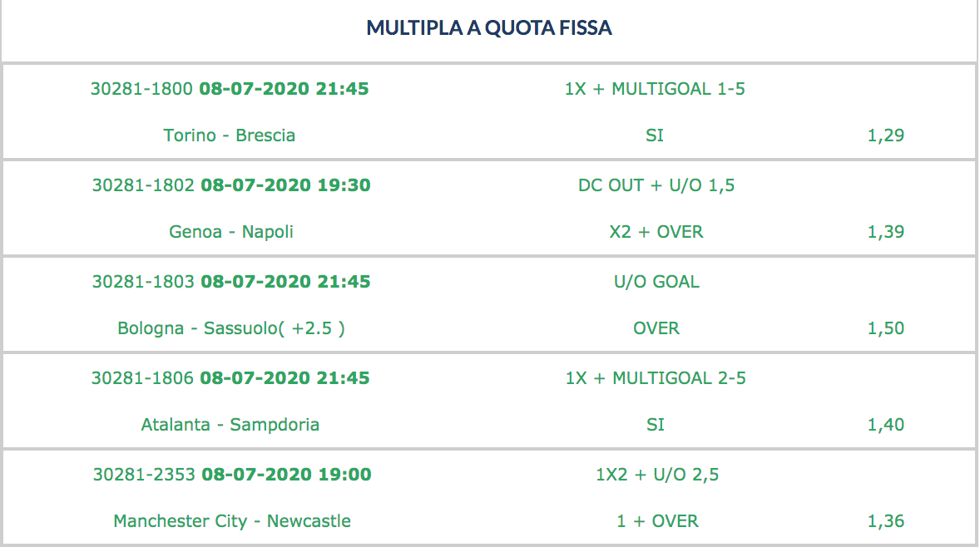Click event code 30281-1800

pyautogui.click(x=142, y=89)
